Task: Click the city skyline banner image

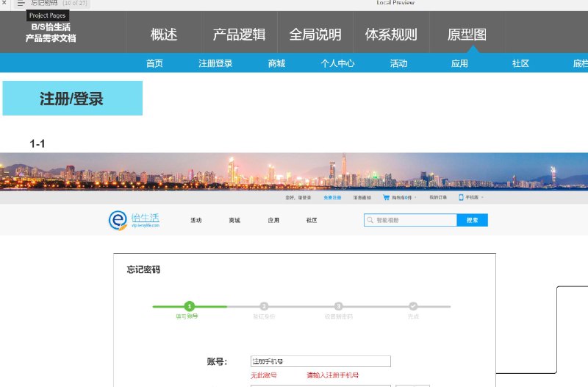Action: pos(294,171)
